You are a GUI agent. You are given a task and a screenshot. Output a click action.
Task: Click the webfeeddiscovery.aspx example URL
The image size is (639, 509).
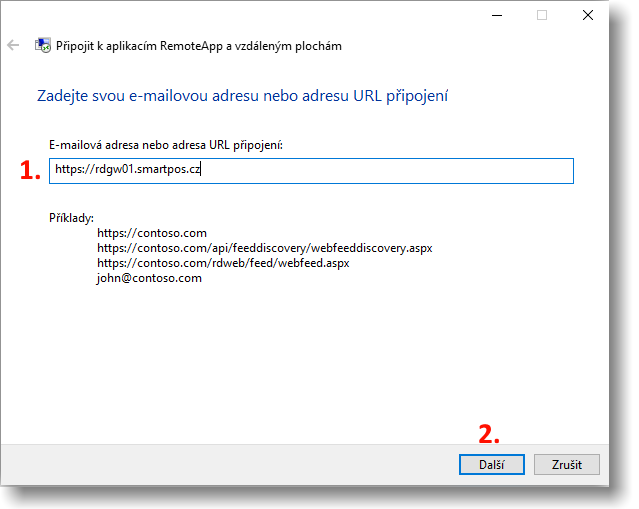(264, 248)
